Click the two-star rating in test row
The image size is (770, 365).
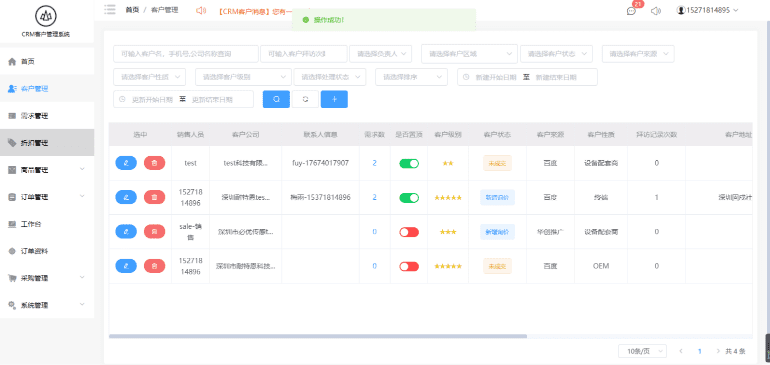[448, 163]
